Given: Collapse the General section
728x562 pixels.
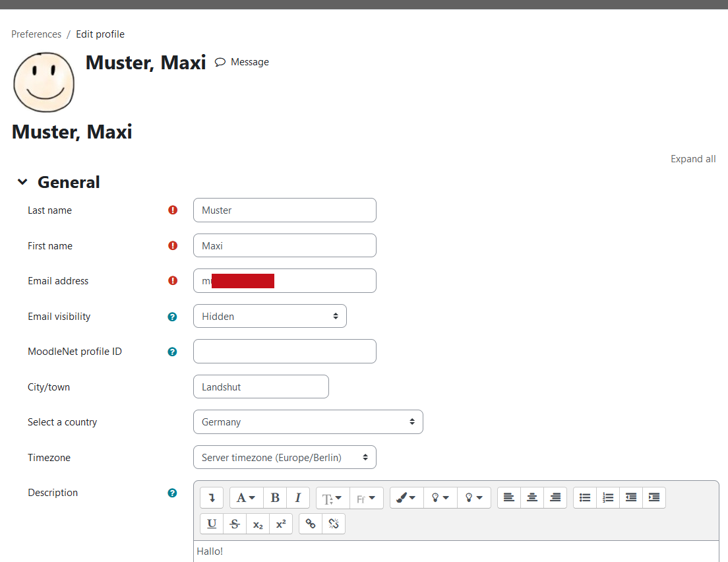Looking at the screenshot, I should (x=23, y=182).
